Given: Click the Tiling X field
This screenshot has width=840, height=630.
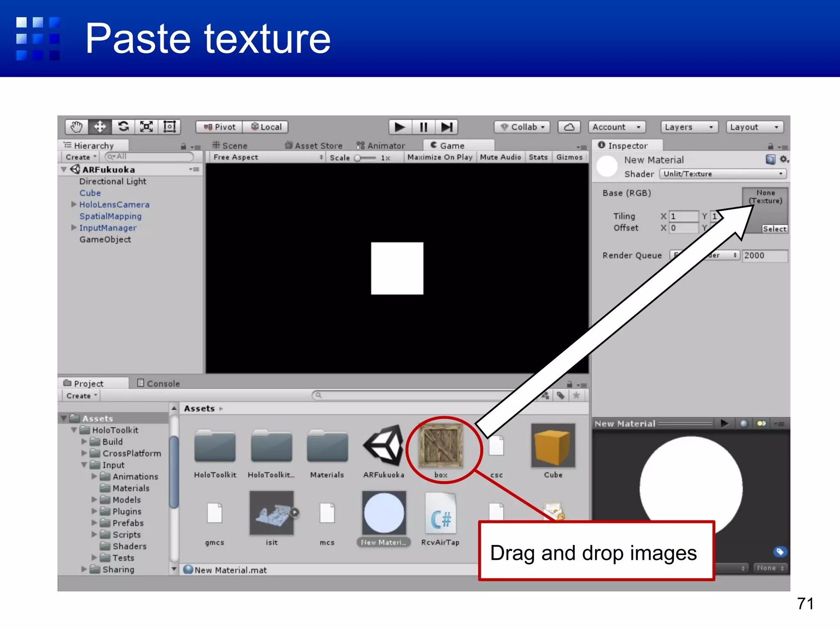Looking at the screenshot, I should tap(684, 216).
